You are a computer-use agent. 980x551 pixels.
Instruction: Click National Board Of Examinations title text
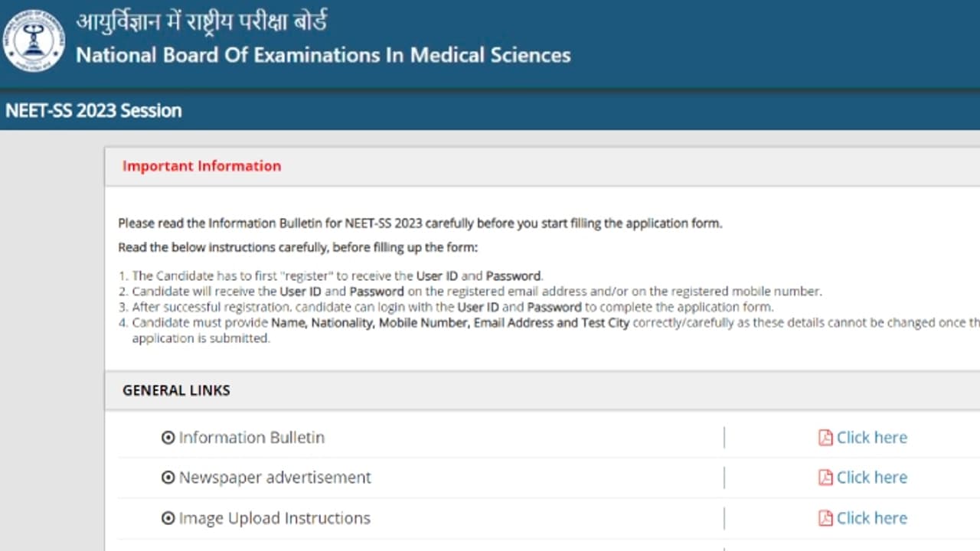(322, 55)
